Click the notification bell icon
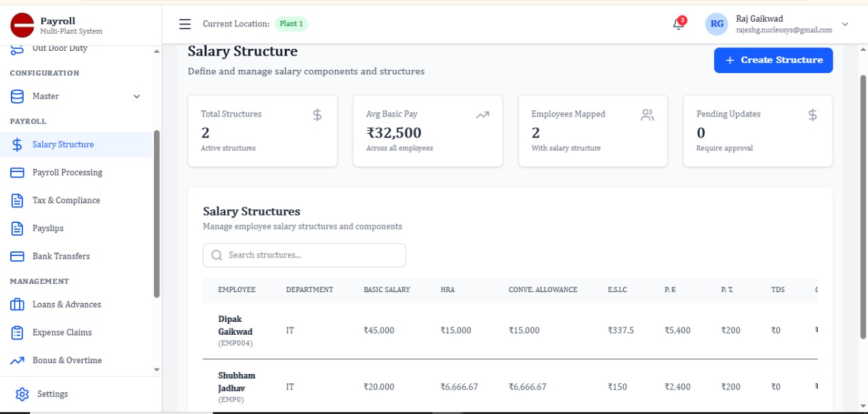Screen dimensions: 868x414 coord(678,24)
